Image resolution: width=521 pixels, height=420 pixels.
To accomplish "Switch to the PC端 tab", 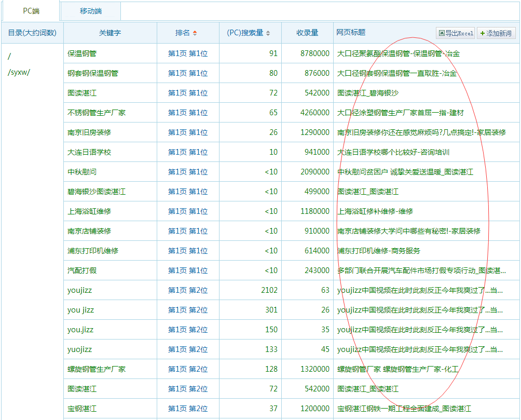I will (x=31, y=11).
